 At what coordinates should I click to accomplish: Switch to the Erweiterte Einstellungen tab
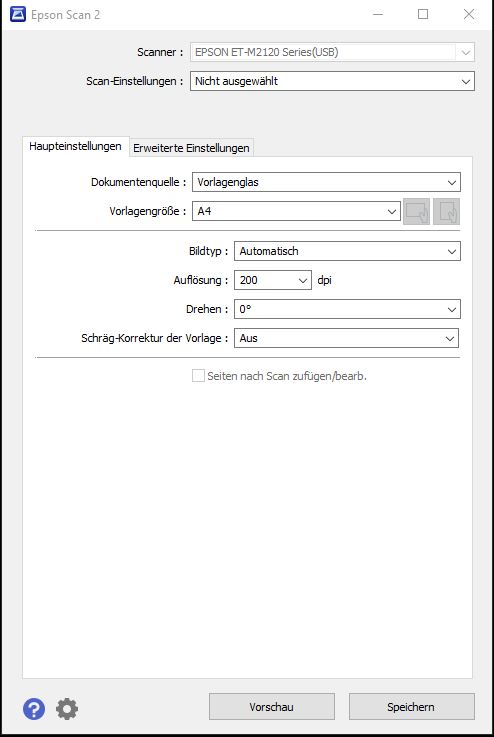click(191, 148)
